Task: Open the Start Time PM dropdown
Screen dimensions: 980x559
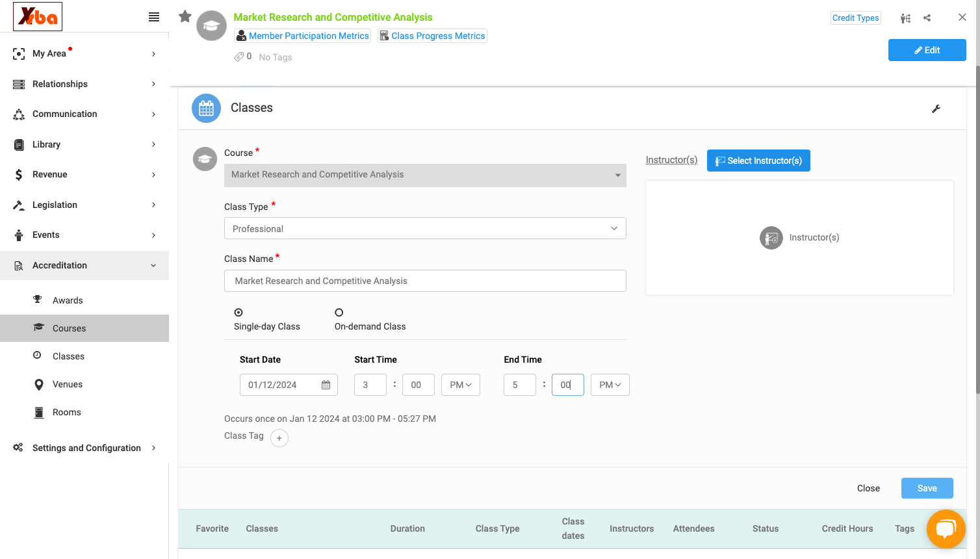Action: click(x=461, y=385)
